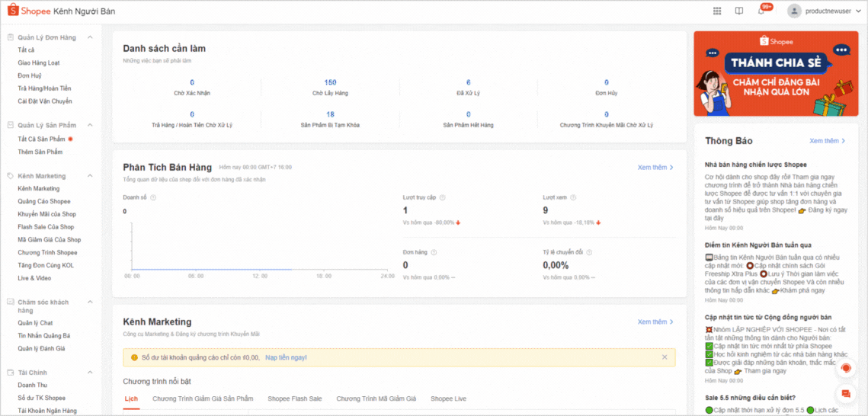868x416 pixels.
Task: Collapse the Tài Chính sidebar section
Action: point(91,373)
